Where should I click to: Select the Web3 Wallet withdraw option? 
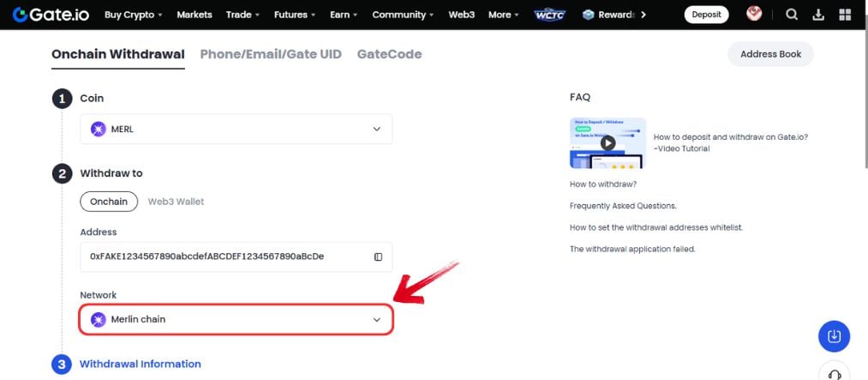176,202
